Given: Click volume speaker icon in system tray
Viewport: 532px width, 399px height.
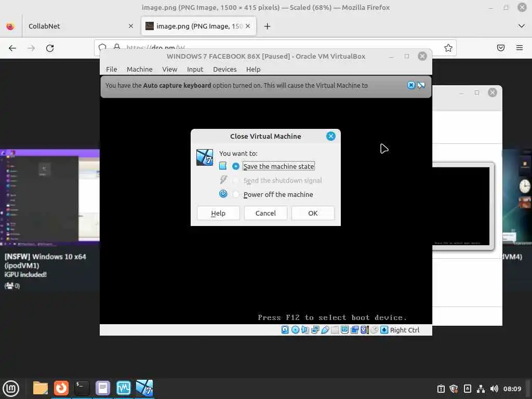Looking at the screenshot, I should click(x=494, y=389).
